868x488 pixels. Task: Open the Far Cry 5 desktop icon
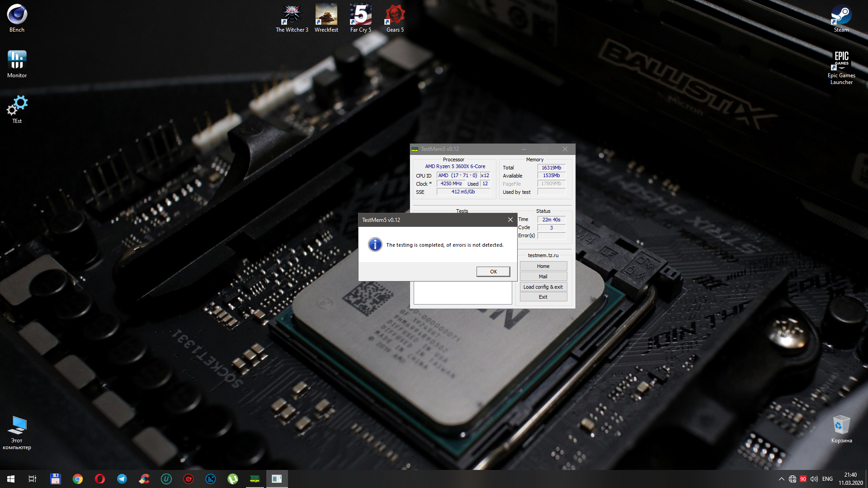click(x=360, y=18)
